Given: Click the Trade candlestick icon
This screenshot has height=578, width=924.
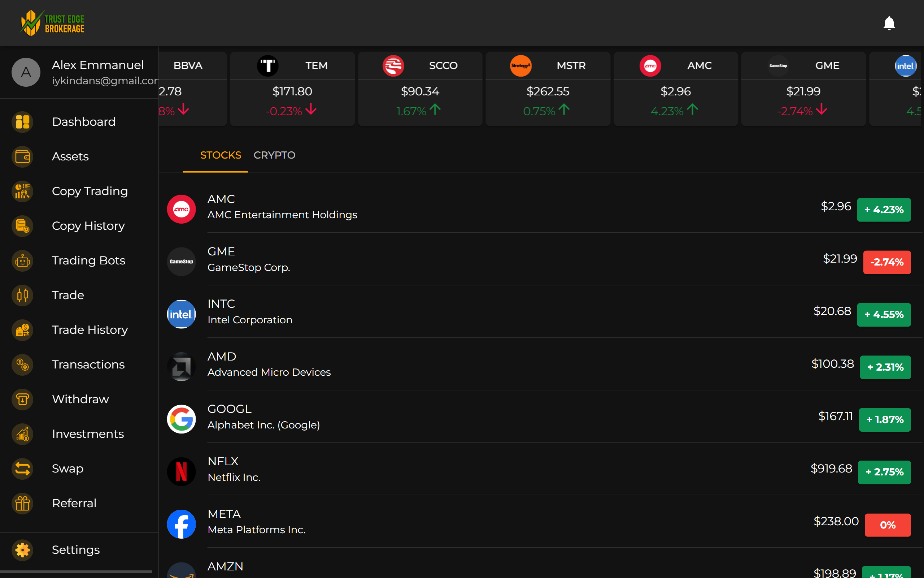Looking at the screenshot, I should (22, 296).
